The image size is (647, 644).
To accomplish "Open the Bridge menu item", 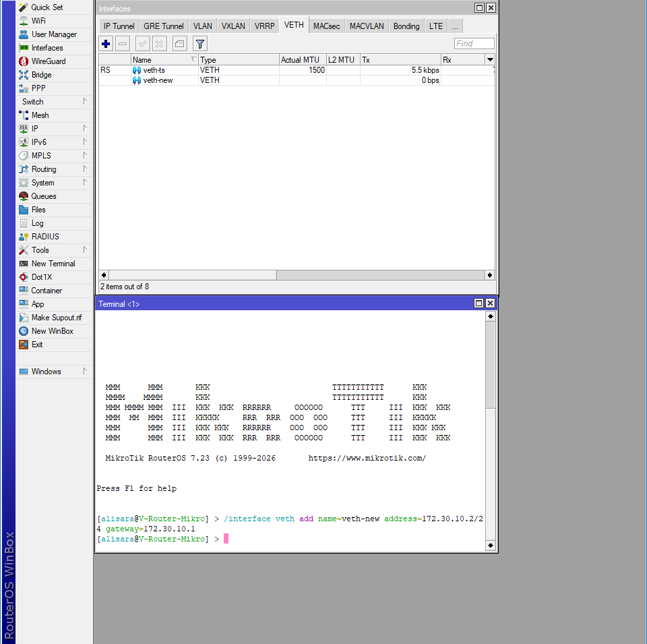I will (54, 75).
